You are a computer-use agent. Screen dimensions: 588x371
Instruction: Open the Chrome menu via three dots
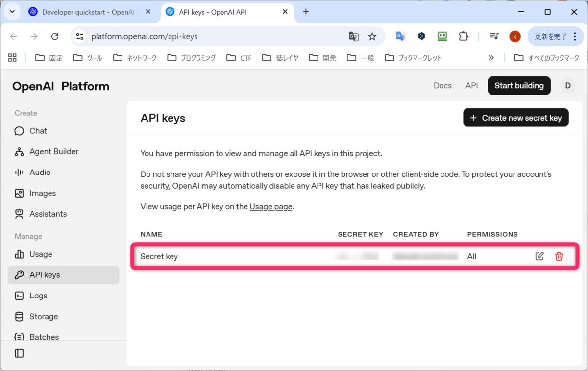pos(575,36)
